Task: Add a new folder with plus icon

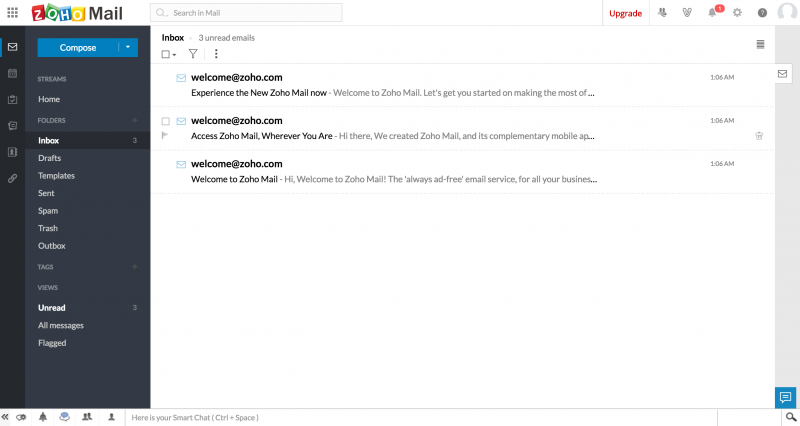Action: coord(135,120)
